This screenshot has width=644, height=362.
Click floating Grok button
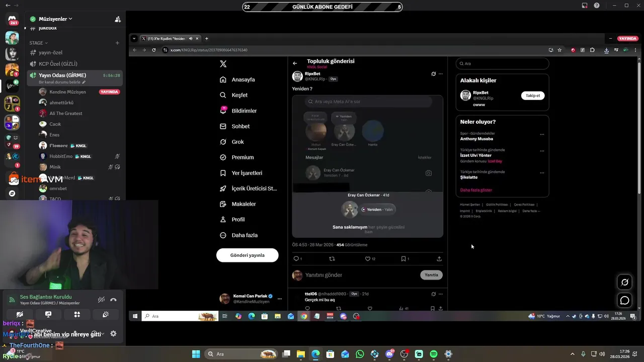click(625, 283)
